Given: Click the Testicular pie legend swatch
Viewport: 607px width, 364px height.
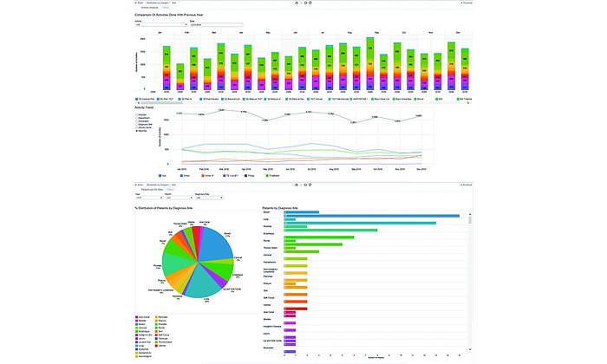Looking at the screenshot, I should pyautogui.click(x=156, y=339).
